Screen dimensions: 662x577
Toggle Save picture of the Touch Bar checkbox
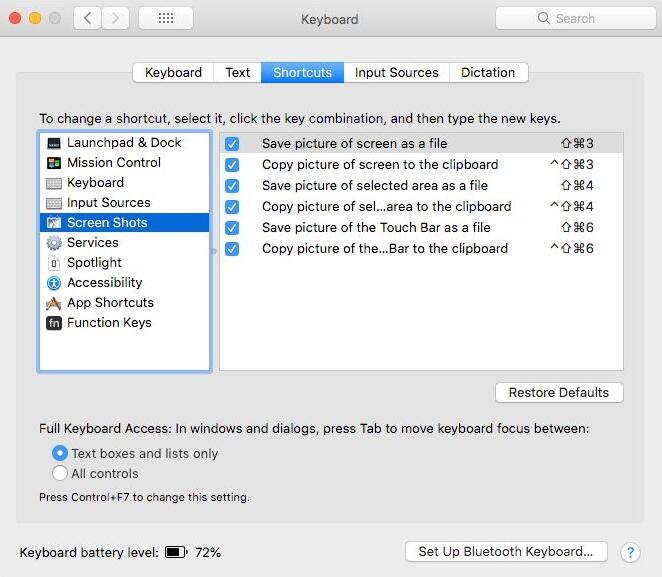232,228
